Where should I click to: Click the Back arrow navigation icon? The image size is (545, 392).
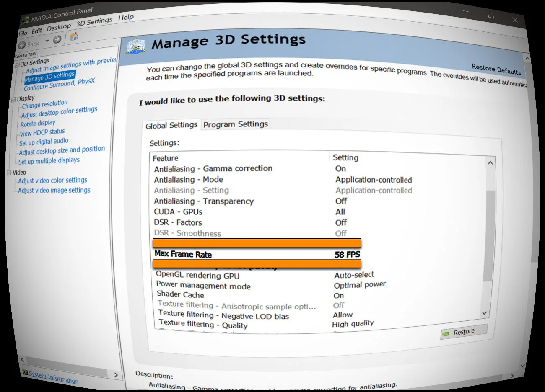[22, 45]
